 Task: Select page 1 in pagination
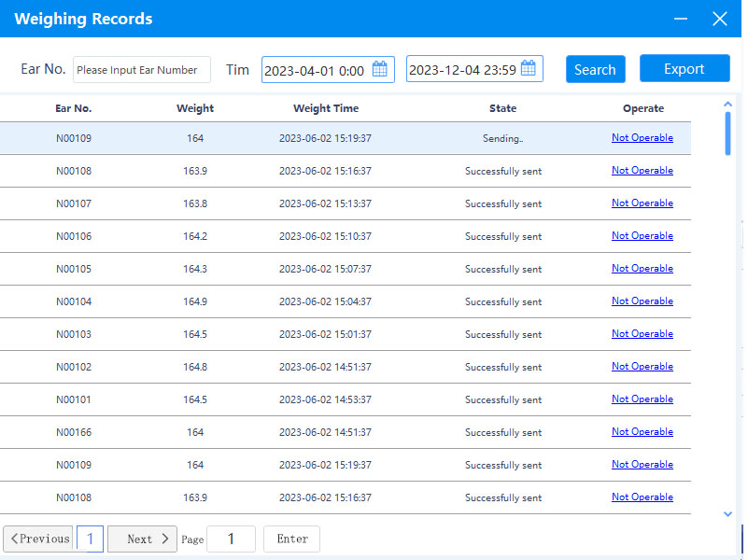pyautogui.click(x=91, y=539)
